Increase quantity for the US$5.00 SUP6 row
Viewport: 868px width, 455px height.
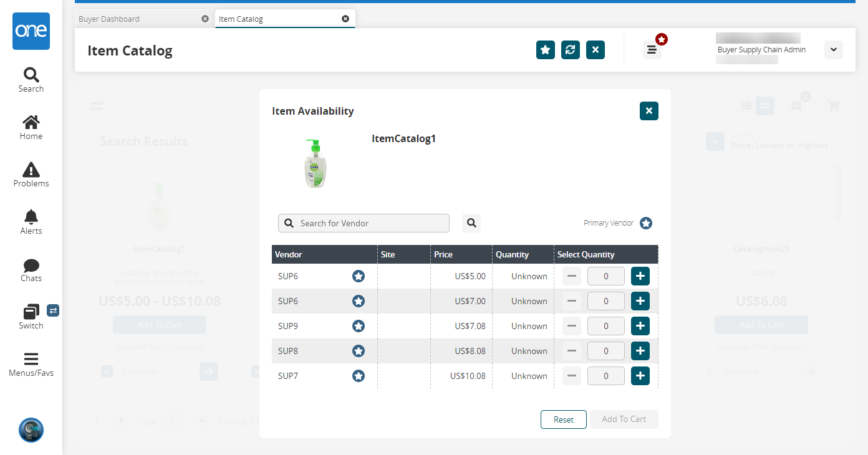[x=640, y=276]
